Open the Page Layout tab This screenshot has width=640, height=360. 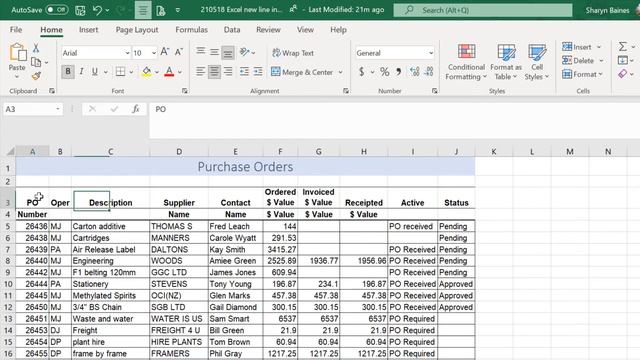tap(137, 30)
